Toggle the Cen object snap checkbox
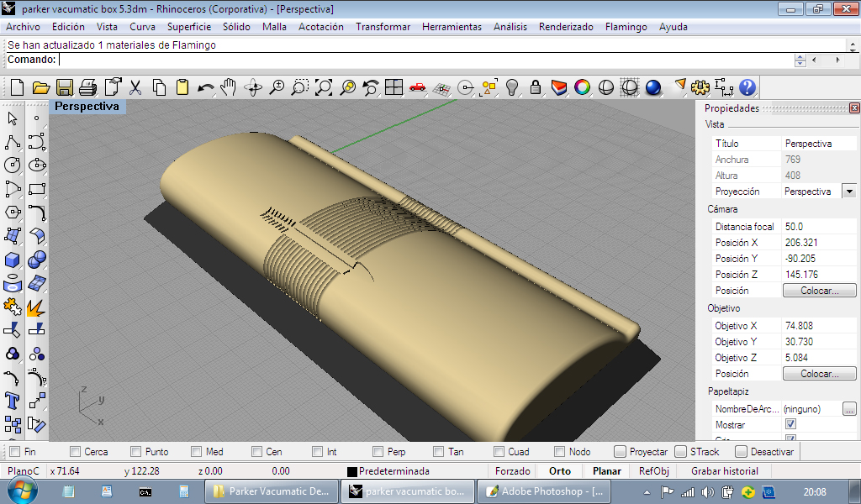This screenshot has height=504, width=861. [x=256, y=452]
